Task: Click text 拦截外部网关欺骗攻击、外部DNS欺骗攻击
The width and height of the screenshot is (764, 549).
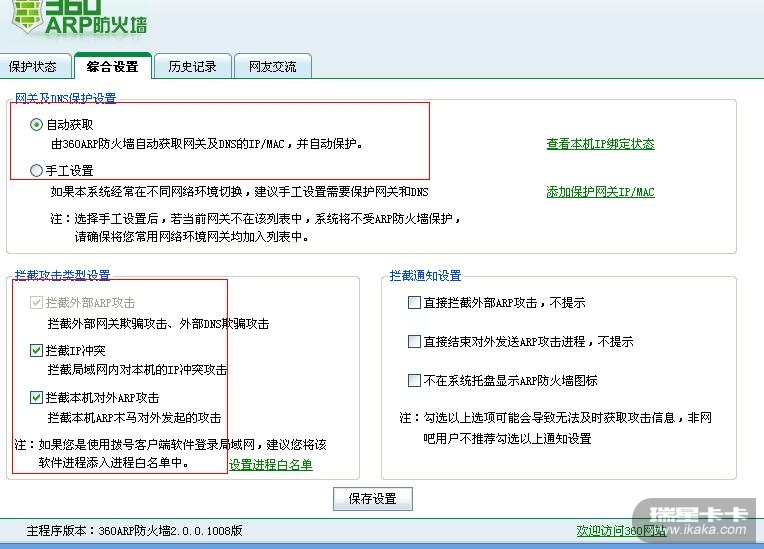Action: [158, 323]
